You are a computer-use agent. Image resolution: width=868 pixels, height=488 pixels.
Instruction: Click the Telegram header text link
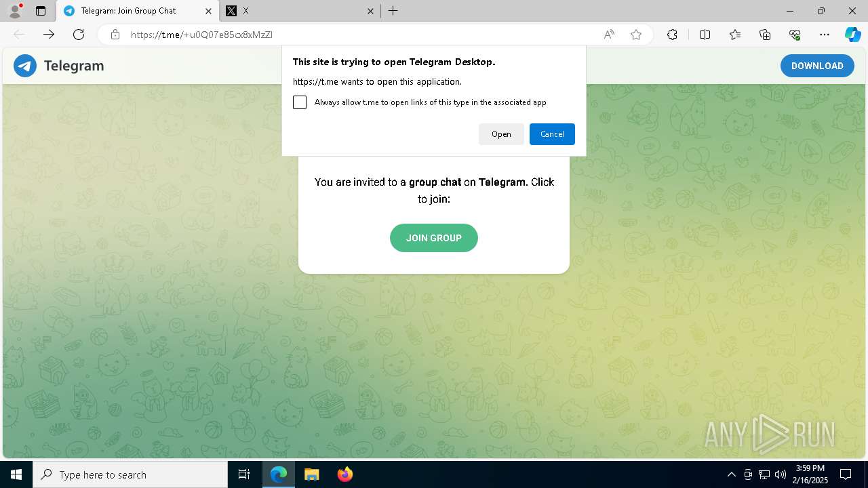click(x=74, y=66)
